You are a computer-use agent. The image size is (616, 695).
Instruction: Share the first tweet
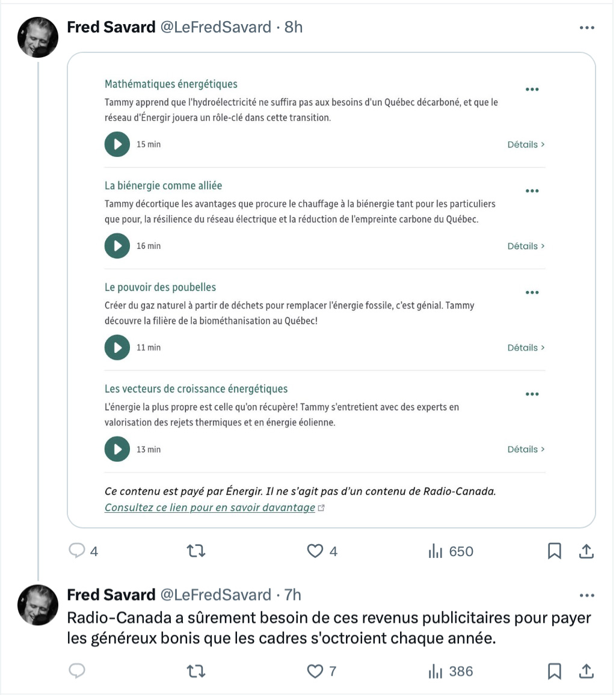coord(587,551)
